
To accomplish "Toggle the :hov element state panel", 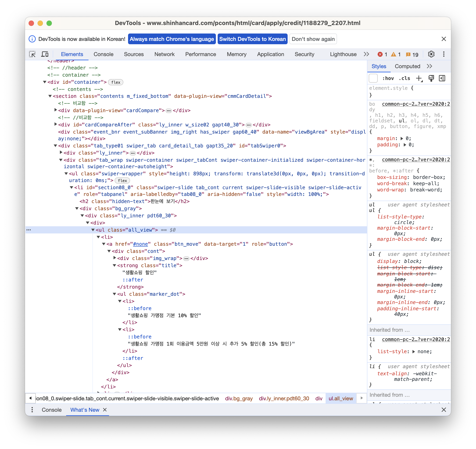I will (388, 78).
